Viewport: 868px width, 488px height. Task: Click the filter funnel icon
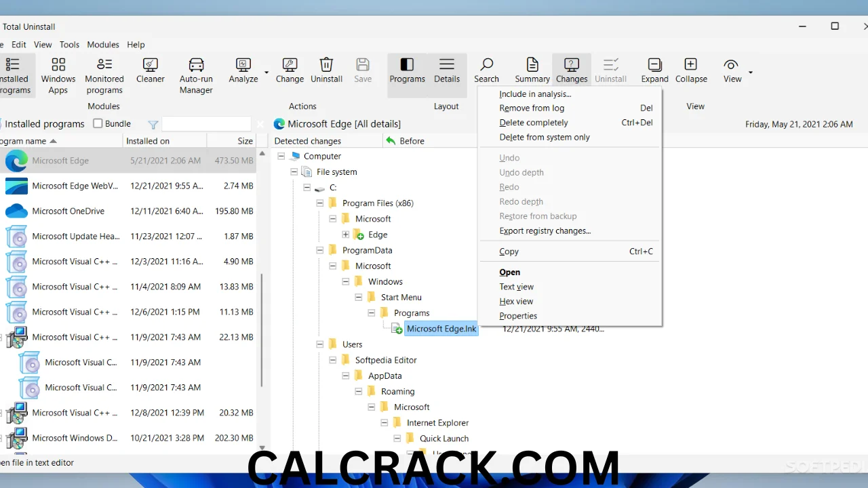click(x=153, y=124)
